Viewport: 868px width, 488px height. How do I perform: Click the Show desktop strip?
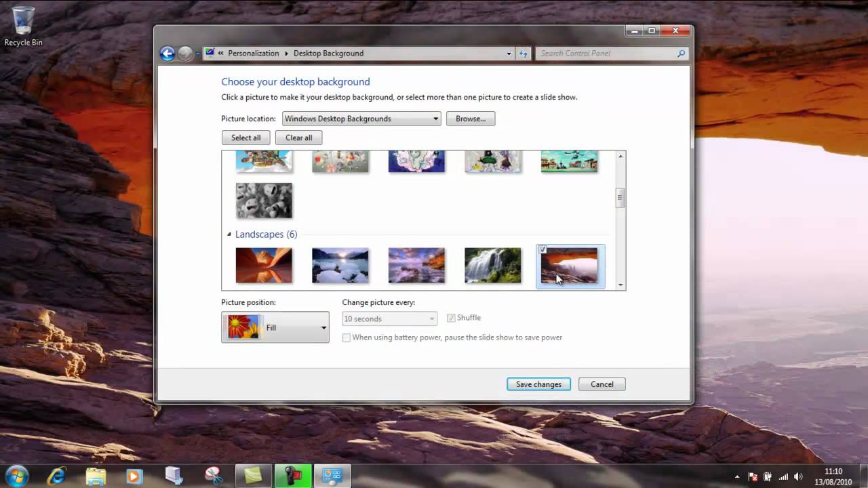click(x=863, y=476)
